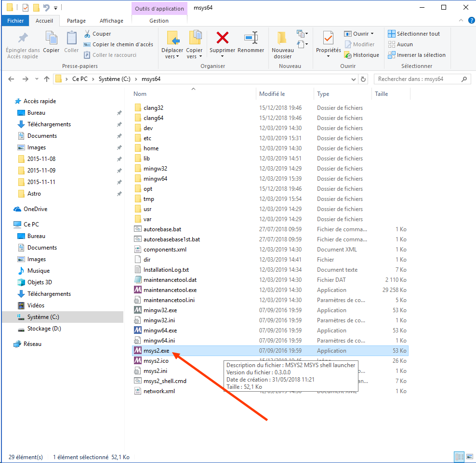Click the red Supprimer X icon
This screenshot has height=463, width=476.
click(222, 38)
